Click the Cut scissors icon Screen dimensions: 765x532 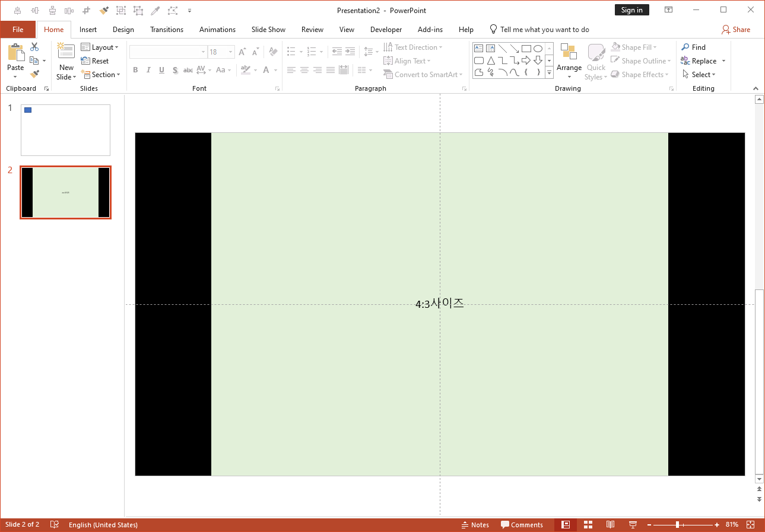coord(34,47)
